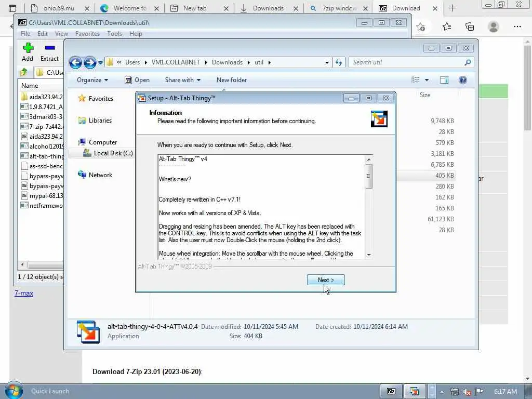Select the 3dmark03-3 file in 7-Zip

(42, 117)
